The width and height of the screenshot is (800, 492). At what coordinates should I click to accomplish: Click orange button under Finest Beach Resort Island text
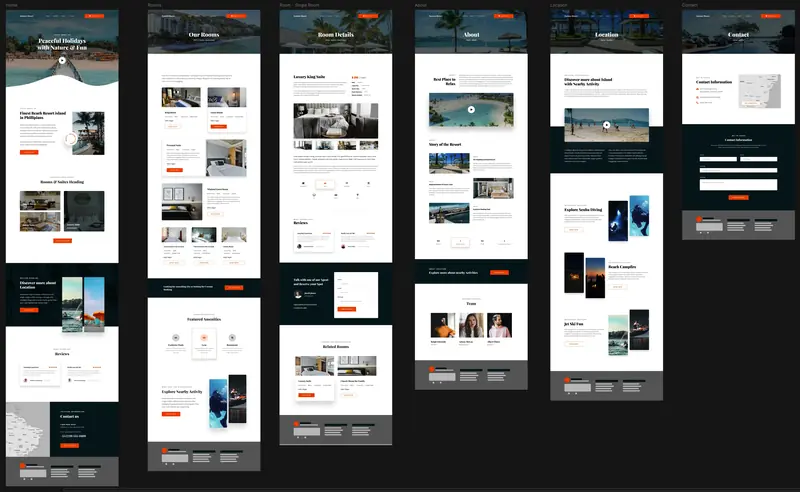coord(29,152)
